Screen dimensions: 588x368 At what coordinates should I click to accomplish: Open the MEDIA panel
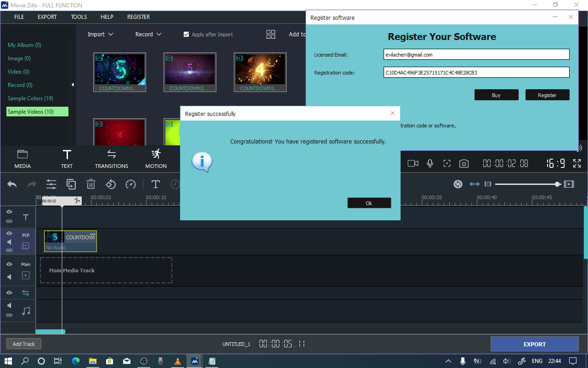click(23, 159)
